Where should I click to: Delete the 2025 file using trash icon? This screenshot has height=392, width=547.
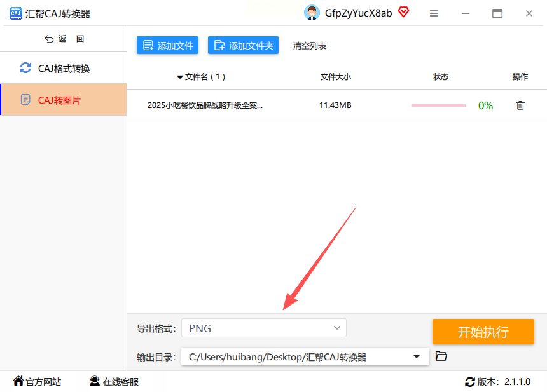520,105
